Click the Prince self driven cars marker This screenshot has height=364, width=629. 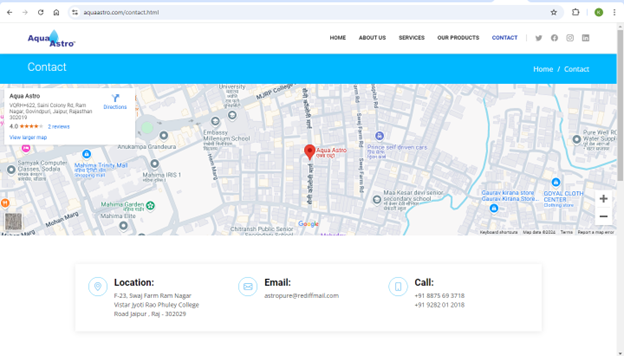pos(379,136)
